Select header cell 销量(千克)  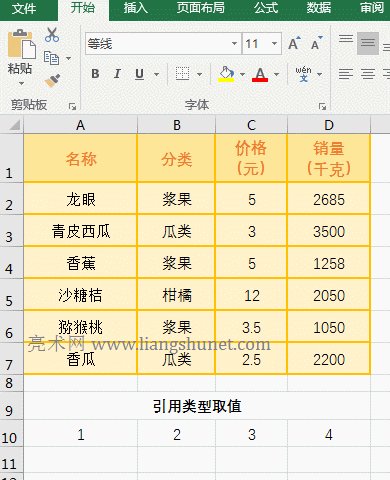(329, 158)
